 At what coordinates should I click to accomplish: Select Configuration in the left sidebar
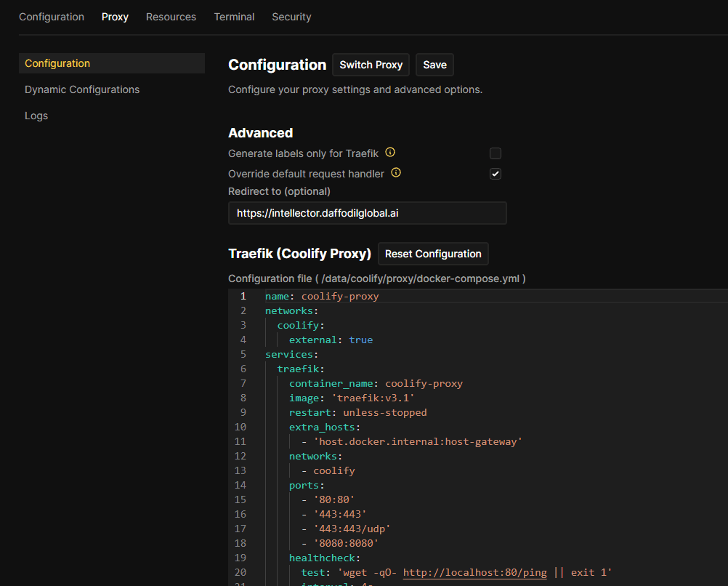pos(57,63)
